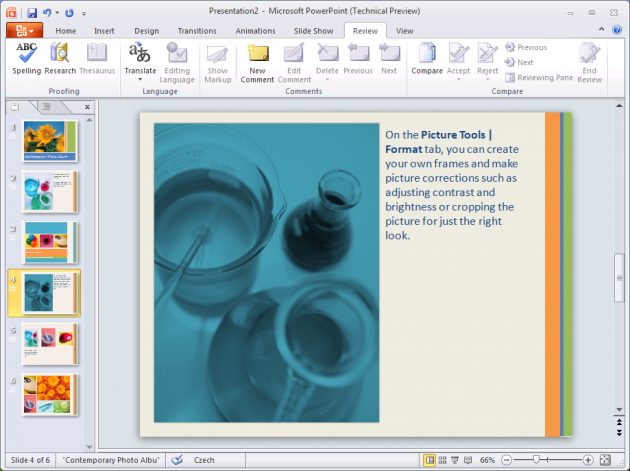
Task: Select slide 3 thumbnail
Action: [x=49, y=242]
